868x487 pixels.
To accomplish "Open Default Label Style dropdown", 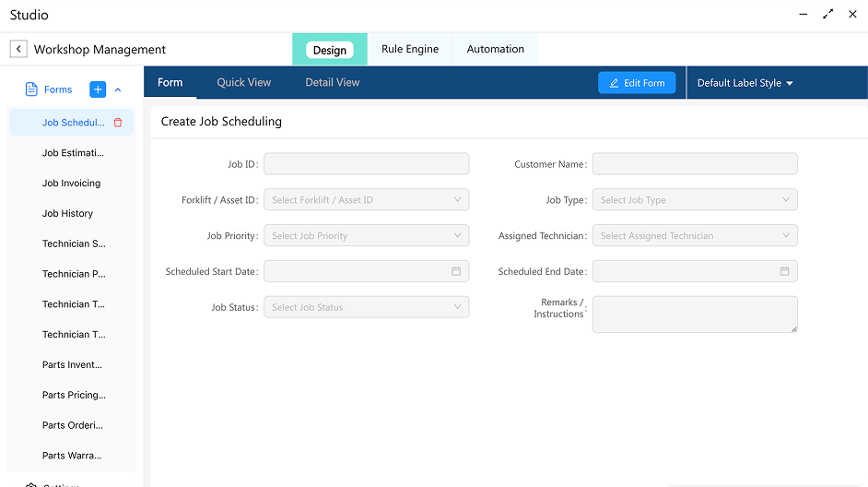I will [x=745, y=83].
